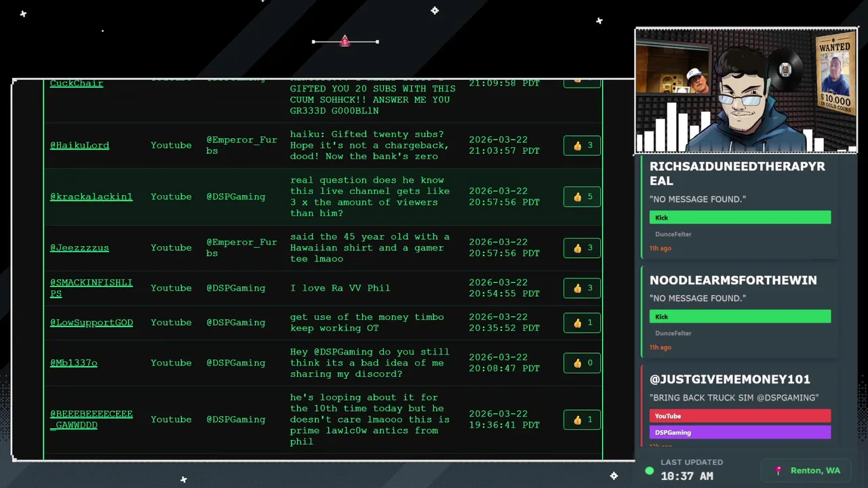The height and width of the screenshot is (488, 868).
Task: Click the vinyl record icon on webcam panel
Action: [x=785, y=69]
